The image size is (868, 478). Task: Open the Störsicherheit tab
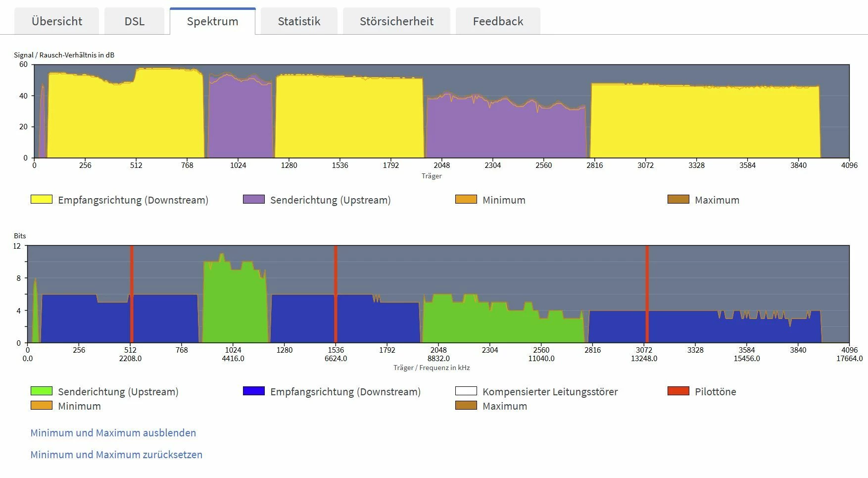pos(396,21)
